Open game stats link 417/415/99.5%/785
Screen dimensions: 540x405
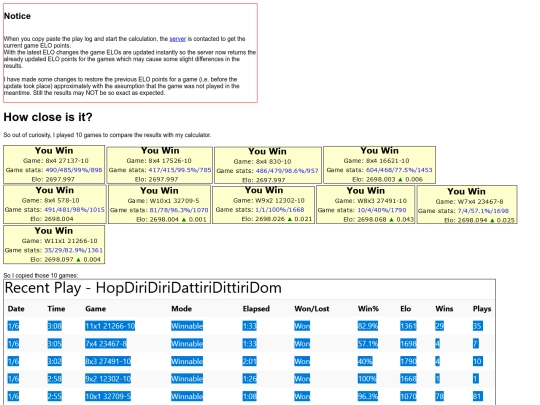tap(180, 170)
